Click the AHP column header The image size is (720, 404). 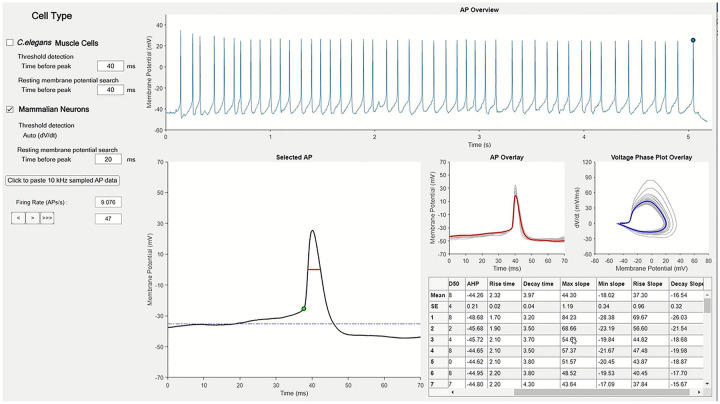[x=476, y=284]
